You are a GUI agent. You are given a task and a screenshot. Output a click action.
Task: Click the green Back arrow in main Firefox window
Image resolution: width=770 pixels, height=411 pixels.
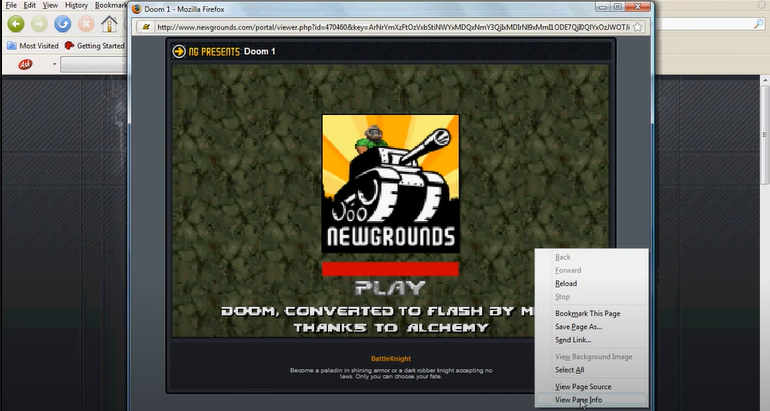coord(16,24)
